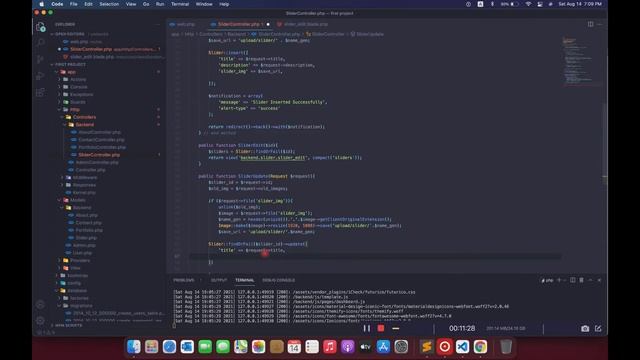This screenshot has height=360, width=640.
Task: Open AdminController.php in Explorer tree
Action: click(x=97, y=162)
